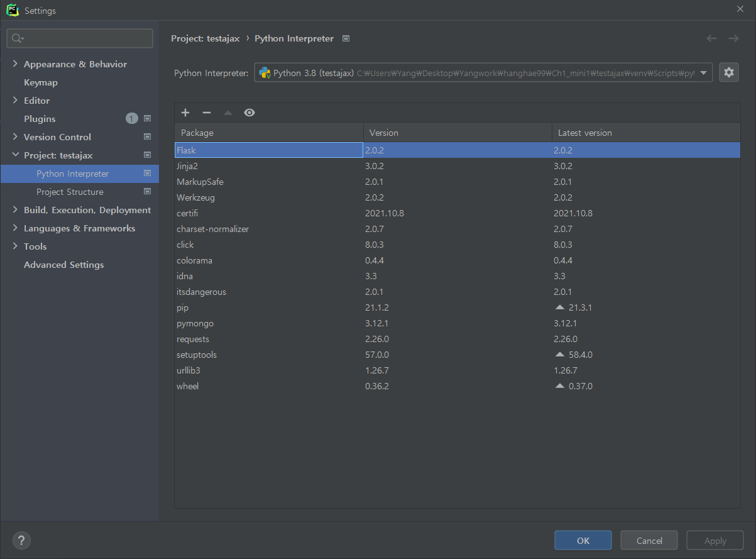Toggle show early releases eye icon
756x559 pixels.
click(x=249, y=113)
